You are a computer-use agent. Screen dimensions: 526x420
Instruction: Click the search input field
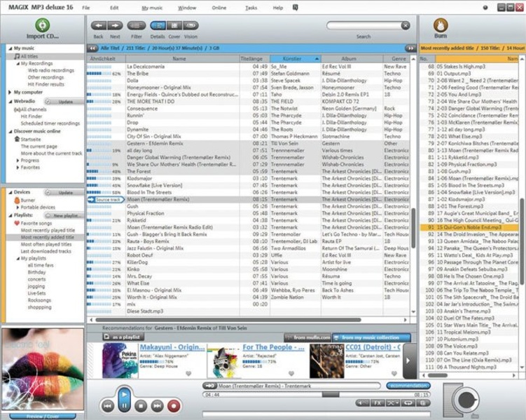coord(364,25)
